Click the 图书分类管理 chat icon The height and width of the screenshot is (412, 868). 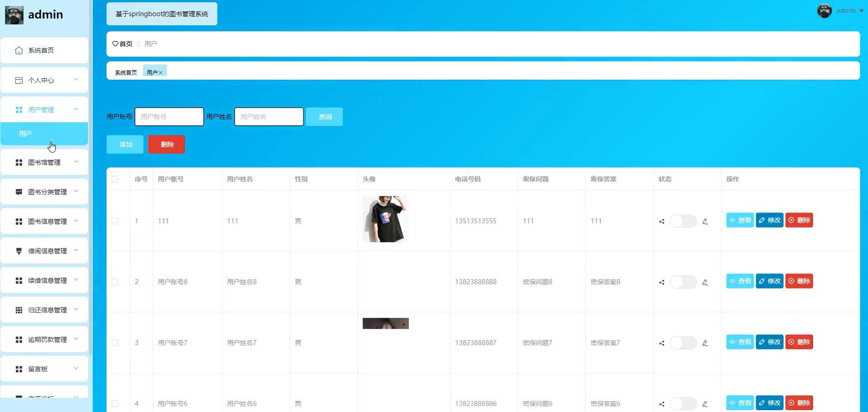[x=19, y=192]
